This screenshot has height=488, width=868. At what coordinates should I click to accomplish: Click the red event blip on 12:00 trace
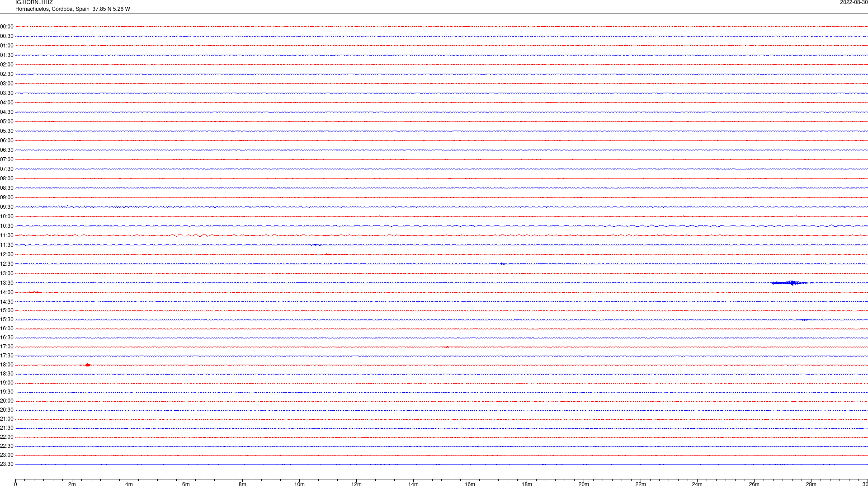pyautogui.click(x=328, y=254)
